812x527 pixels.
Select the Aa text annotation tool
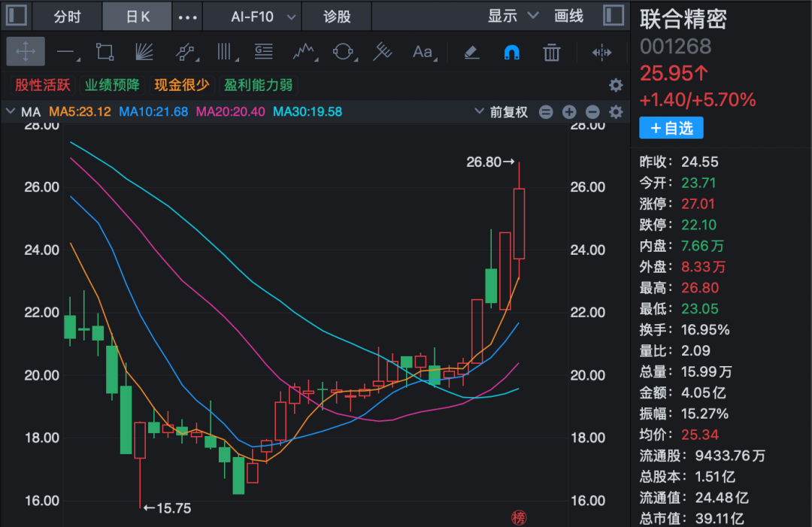[423, 52]
